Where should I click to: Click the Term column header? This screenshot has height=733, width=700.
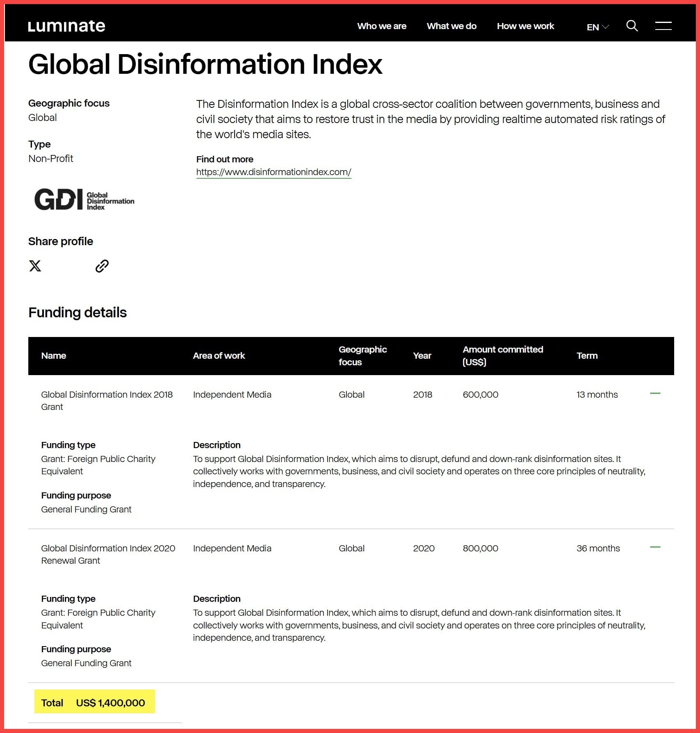(x=587, y=355)
